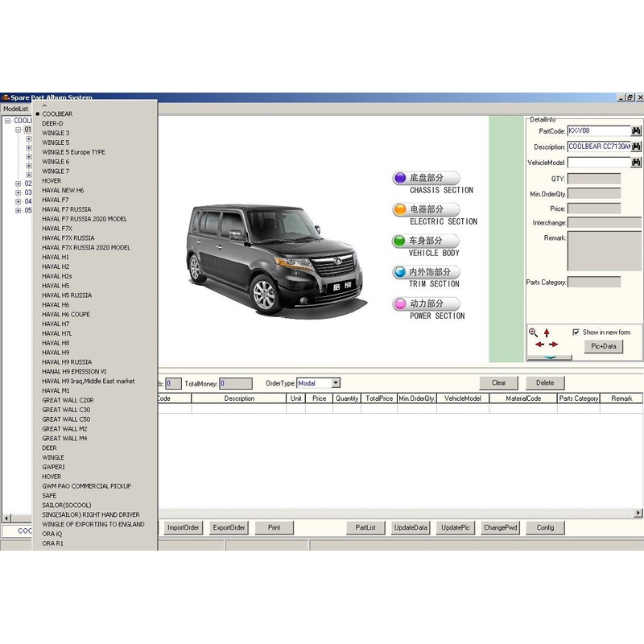Click the Pic+Data button
The image size is (644, 644).
click(x=603, y=346)
